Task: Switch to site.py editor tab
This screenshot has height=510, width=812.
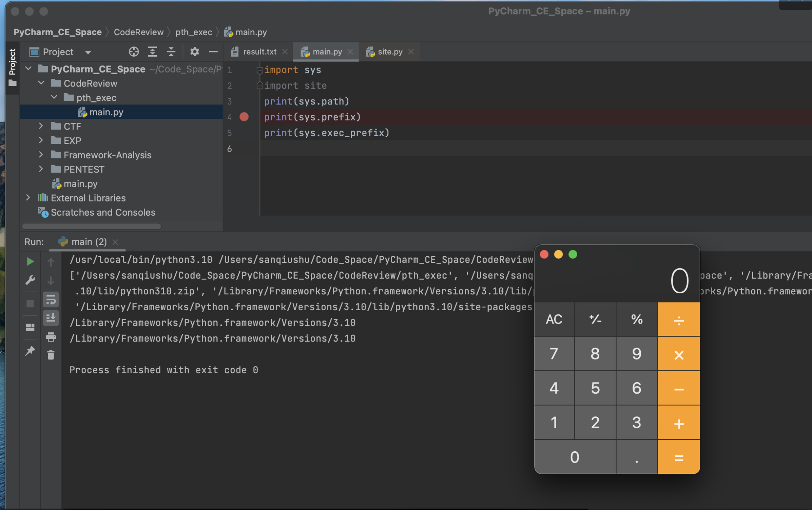Action: click(390, 52)
